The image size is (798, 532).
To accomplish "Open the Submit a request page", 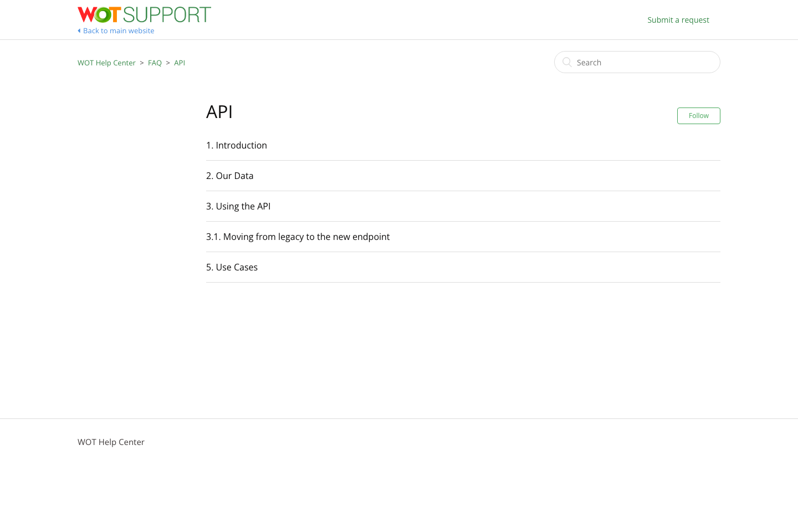I will point(678,20).
